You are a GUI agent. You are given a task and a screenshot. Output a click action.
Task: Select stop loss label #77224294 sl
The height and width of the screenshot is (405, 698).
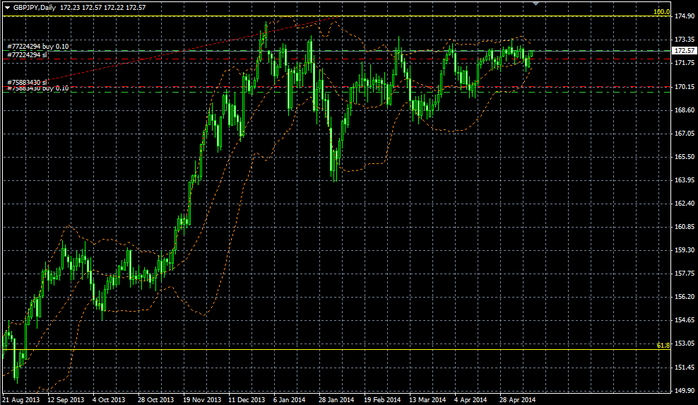click(28, 55)
